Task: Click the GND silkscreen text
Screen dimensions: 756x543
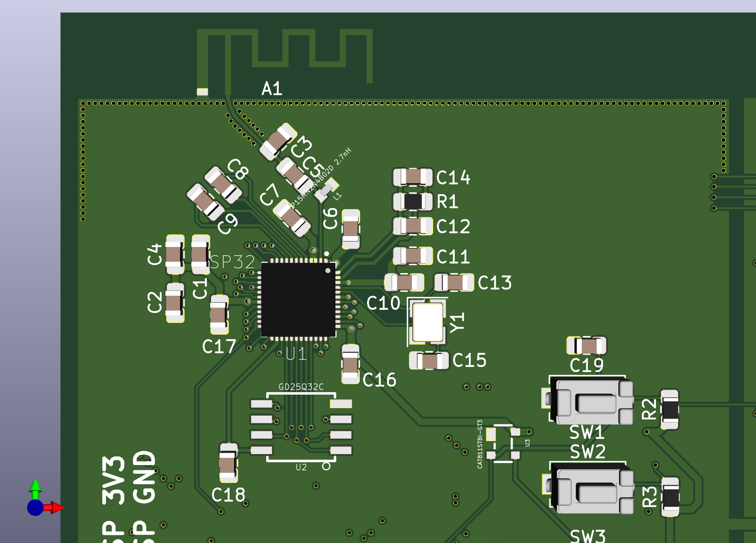Action: (x=144, y=477)
